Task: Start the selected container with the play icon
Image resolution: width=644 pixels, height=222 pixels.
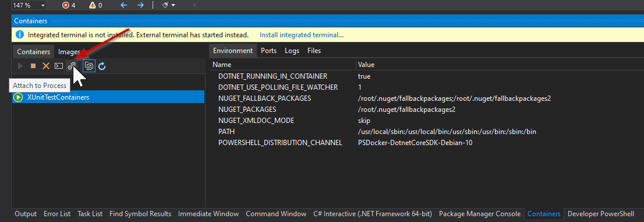Action: coord(20,66)
